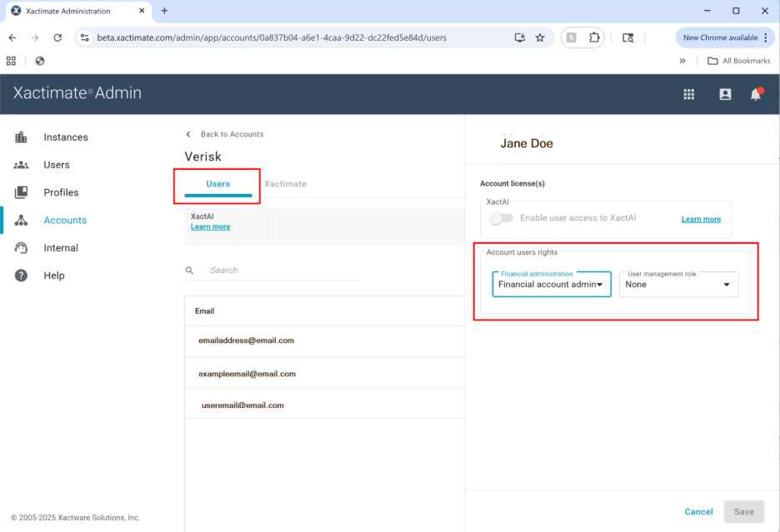The width and height of the screenshot is (780, 532).
Task: Select the emailaddress@email.com row
Action: (x=324, y=341)
